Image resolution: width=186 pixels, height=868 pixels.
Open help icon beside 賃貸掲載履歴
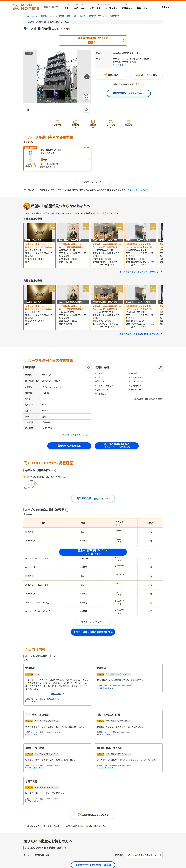pyautogui.click(x=67, y=510)
